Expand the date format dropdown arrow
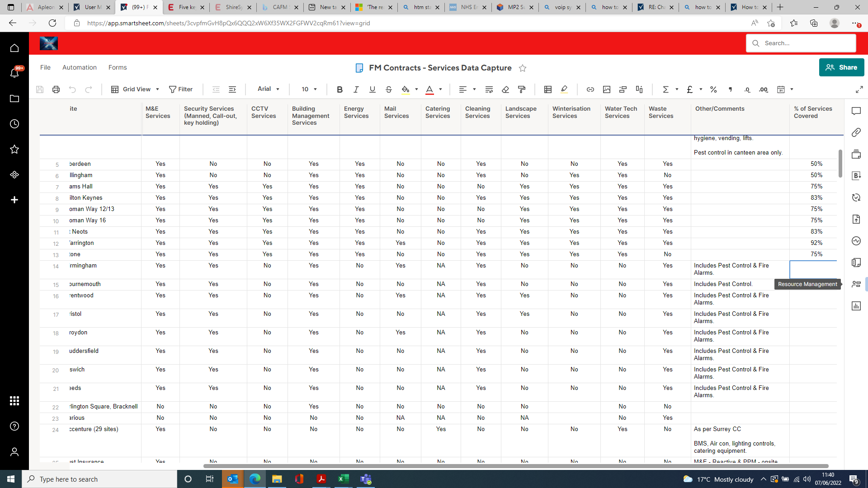The width and height of the screenshot is (868, 488). tap(792, 89)
